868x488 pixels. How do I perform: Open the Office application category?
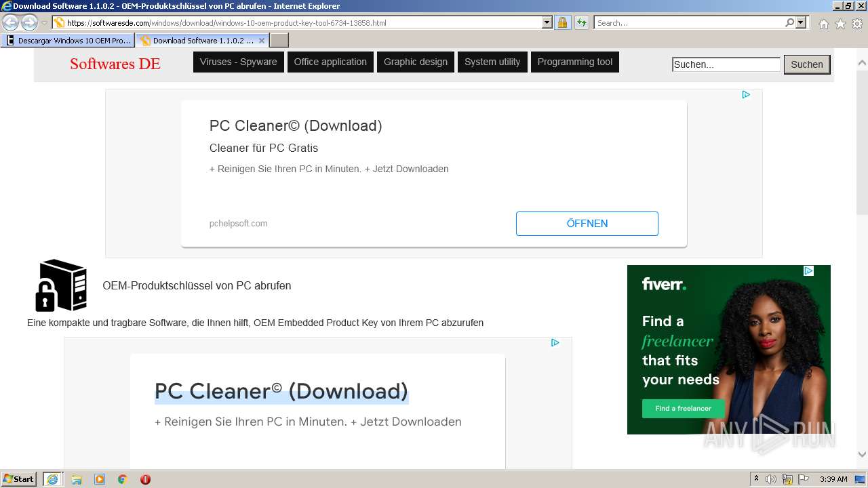tap(330, 62)
